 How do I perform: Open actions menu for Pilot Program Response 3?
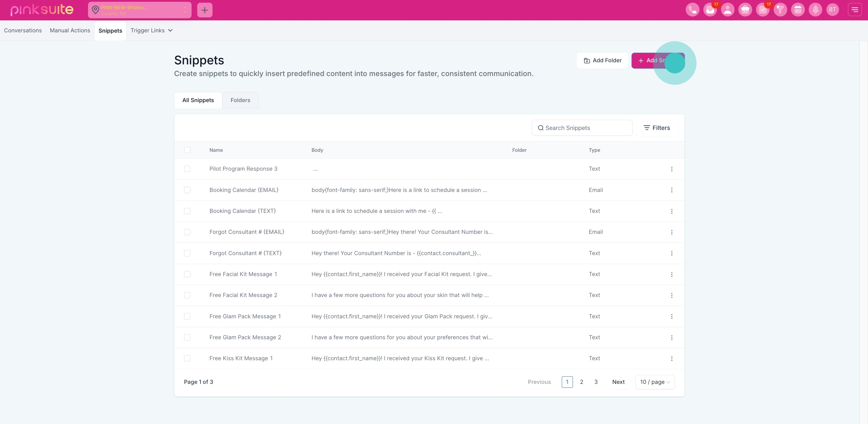672,169
